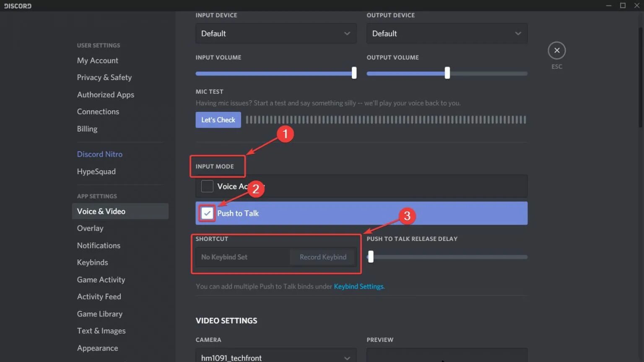Expand the Output Device dropdown

coord(447,34)
